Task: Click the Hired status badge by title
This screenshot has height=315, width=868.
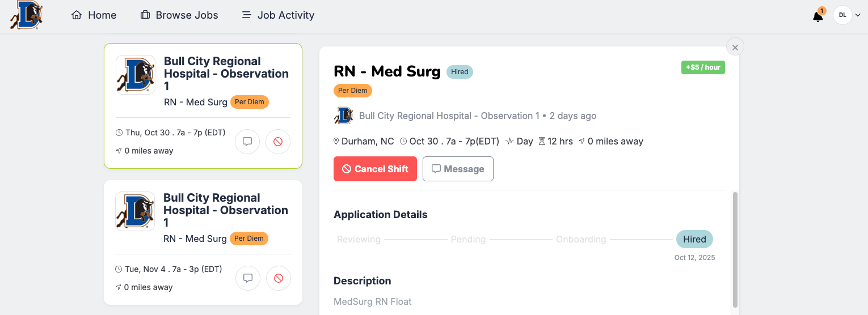Action: pos(460,72)
